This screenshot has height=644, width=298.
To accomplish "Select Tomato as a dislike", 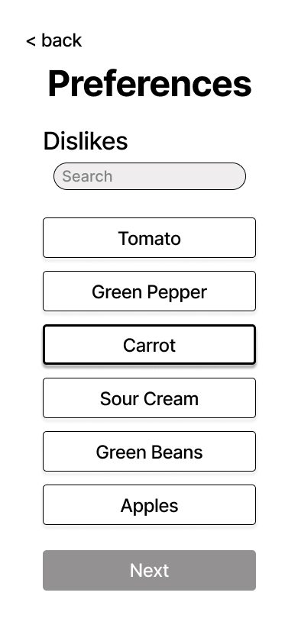I will click(149, 238).
